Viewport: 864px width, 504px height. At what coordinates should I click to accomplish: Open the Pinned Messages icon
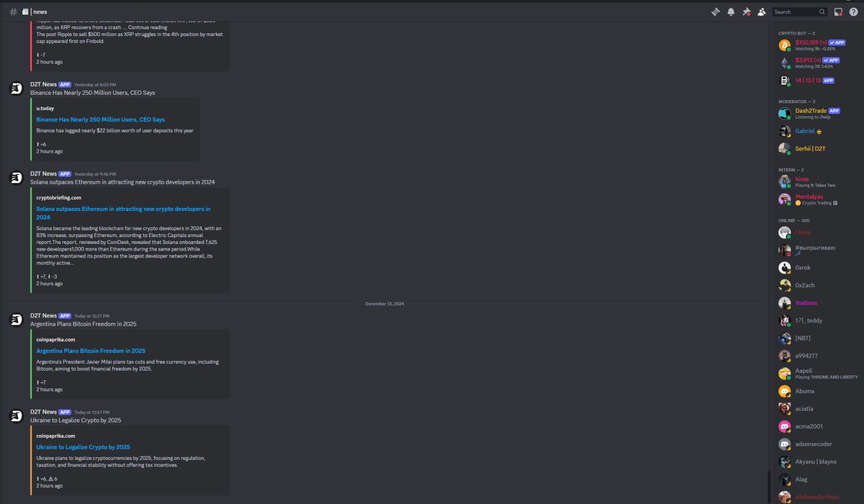[x=747, y=12]
